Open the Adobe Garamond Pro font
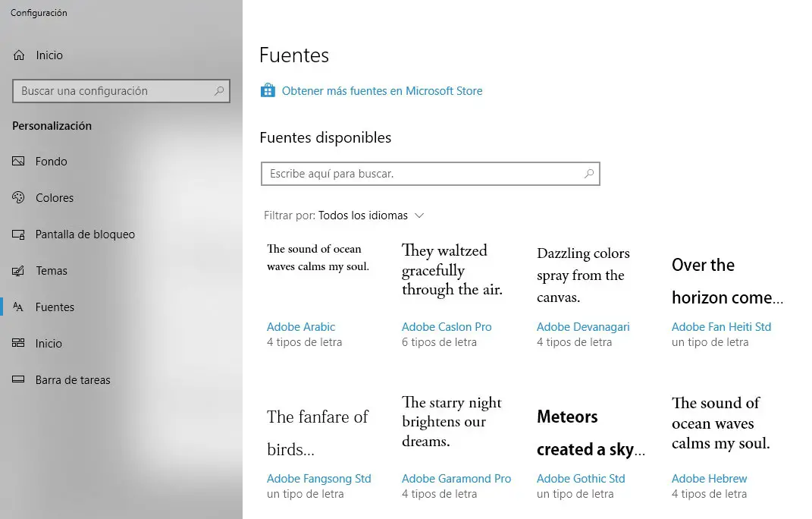812x519 pixels. pyautogui.click(x=456, y=479)
